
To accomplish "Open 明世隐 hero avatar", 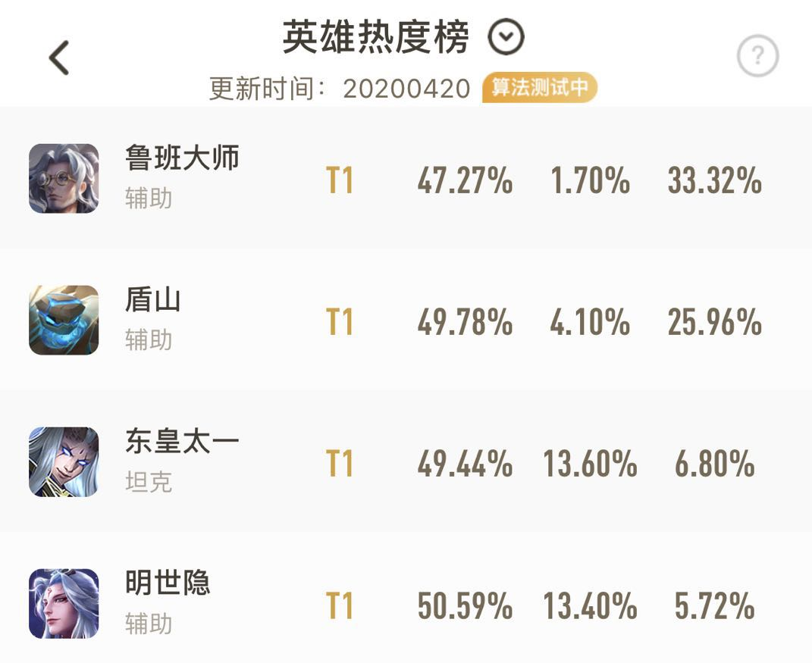I will [64, 603].
